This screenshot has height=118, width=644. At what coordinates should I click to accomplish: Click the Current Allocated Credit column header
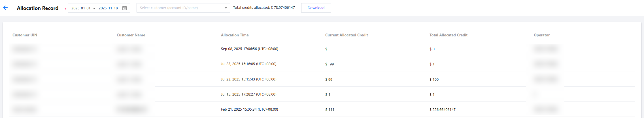coord(347,35)
